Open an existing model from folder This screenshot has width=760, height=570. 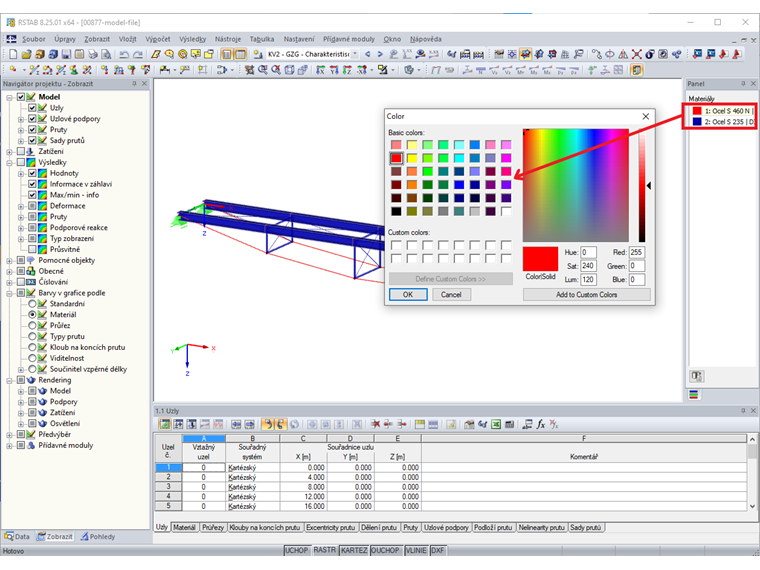[x=27, y=54]
